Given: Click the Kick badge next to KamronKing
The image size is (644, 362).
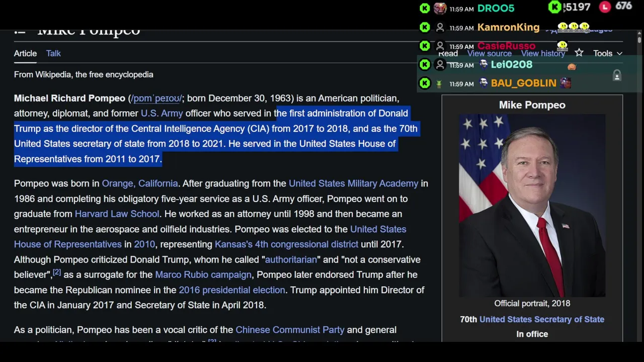Looking at the screenshot, I should pos(425,27).
